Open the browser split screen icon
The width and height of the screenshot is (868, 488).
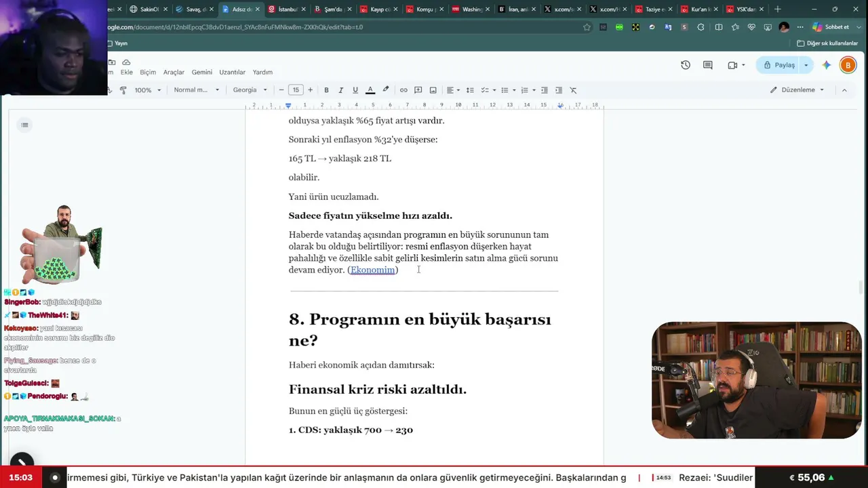pos(718,27)
